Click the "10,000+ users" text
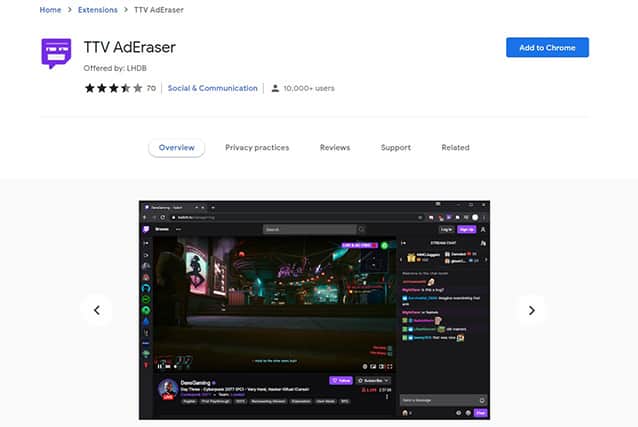 (309, 88)
